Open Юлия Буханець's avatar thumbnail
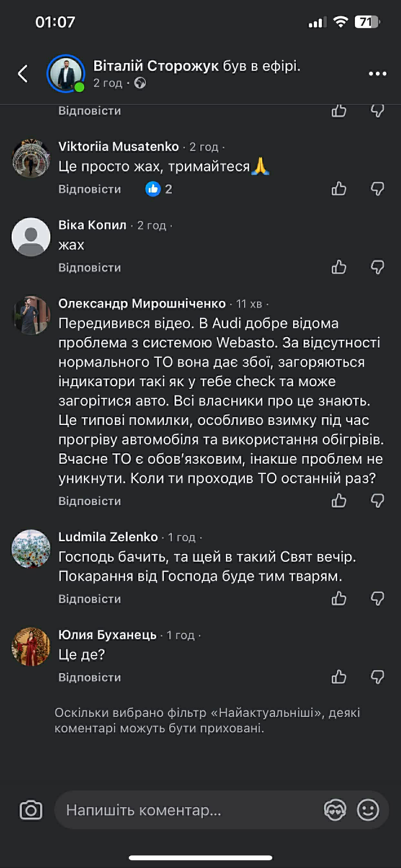 point(31,646)
